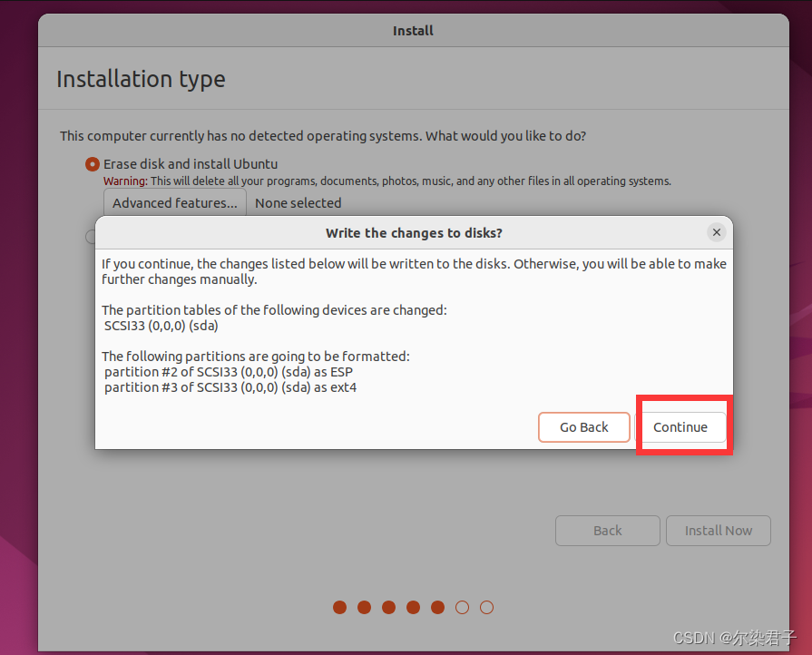Click the Installation type heading

141,79
